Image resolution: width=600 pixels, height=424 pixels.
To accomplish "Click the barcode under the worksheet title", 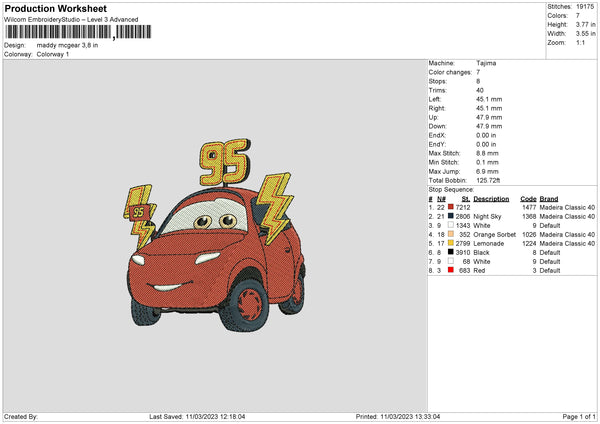I will click(x=78, y=32).
